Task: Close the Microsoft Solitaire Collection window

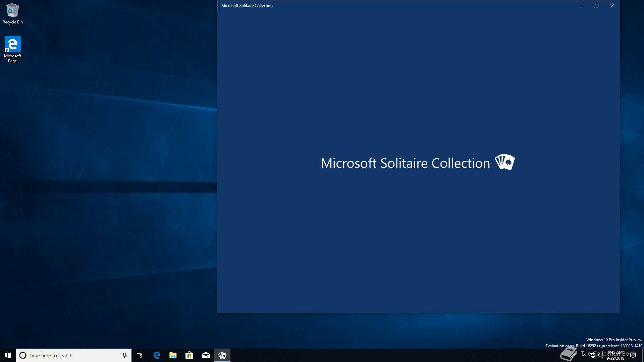Action: point(612,6)
